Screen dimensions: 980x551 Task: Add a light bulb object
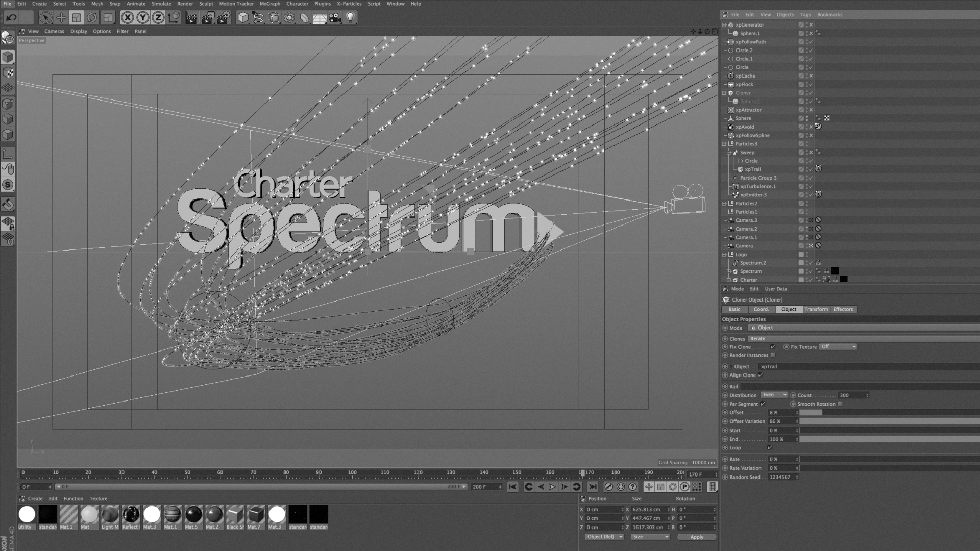[350, 18]
